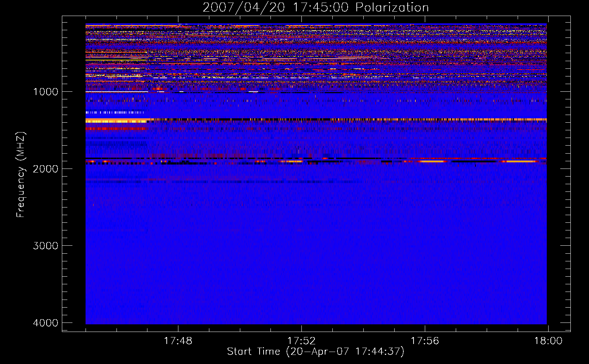
Task: Click the 17:52 time tick label
Action: click(x=301, y=341)
